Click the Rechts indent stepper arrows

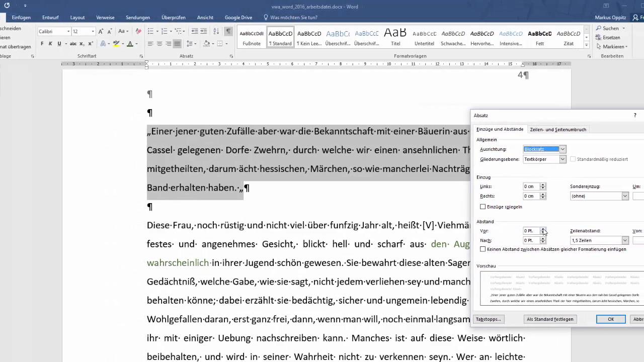(x=542, y=196)
